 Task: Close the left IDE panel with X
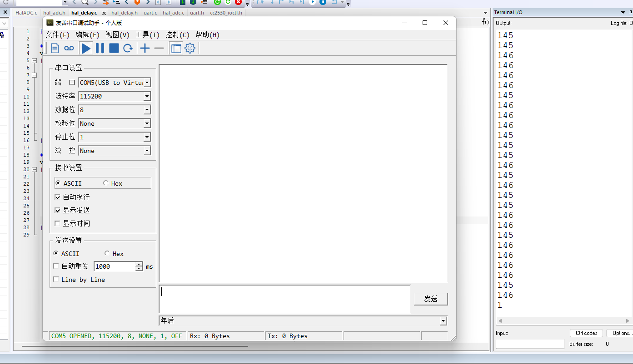point(5,12)
